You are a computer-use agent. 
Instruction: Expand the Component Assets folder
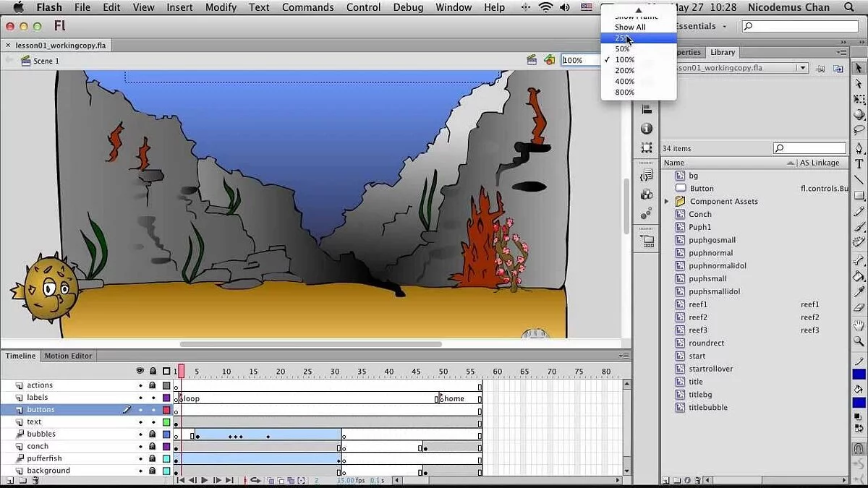coord(667,202)
